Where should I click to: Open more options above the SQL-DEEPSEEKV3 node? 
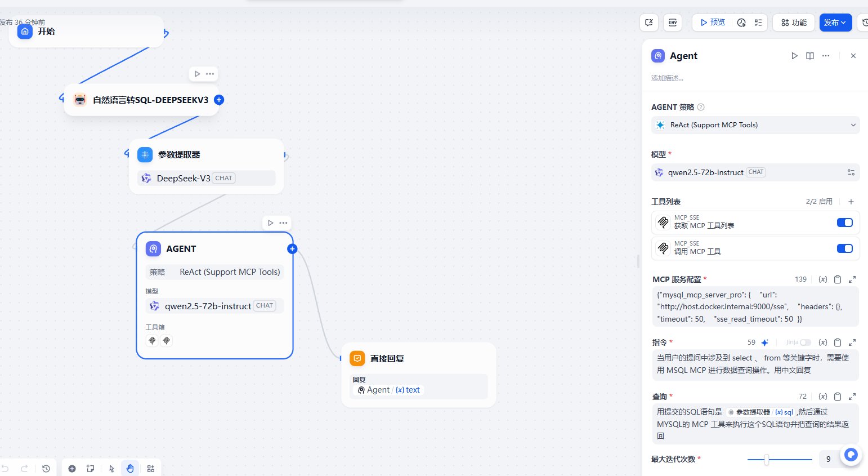pos(210,74)
